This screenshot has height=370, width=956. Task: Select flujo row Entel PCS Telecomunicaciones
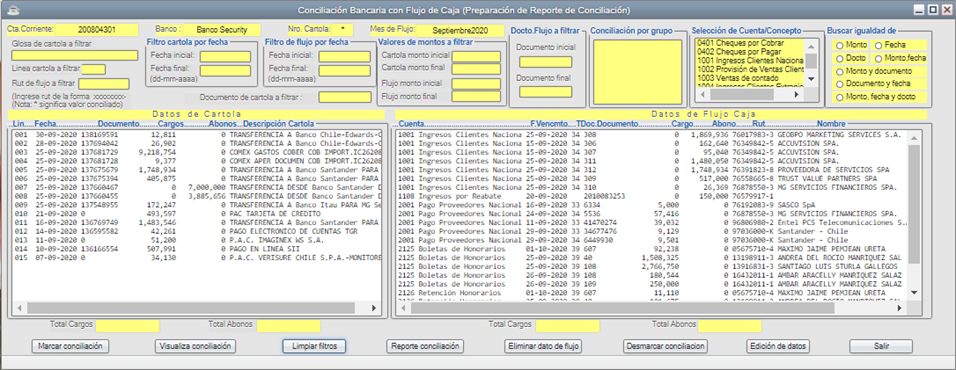tap(652, 223)
